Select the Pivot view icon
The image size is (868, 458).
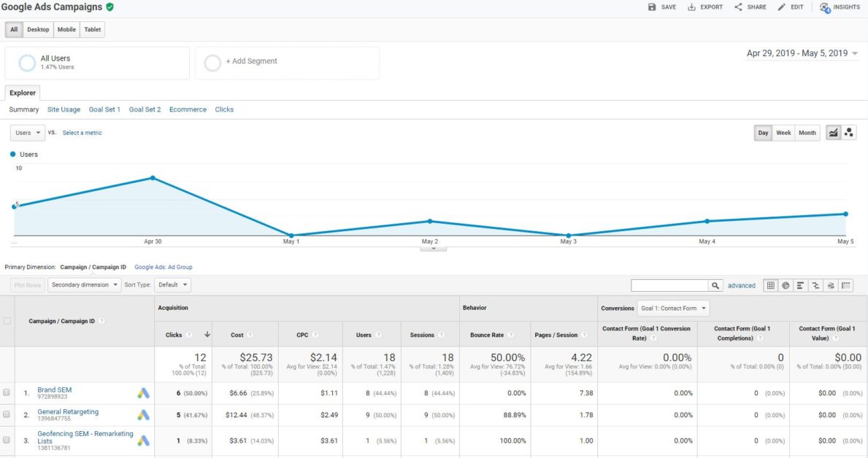[x=846, y=285]
